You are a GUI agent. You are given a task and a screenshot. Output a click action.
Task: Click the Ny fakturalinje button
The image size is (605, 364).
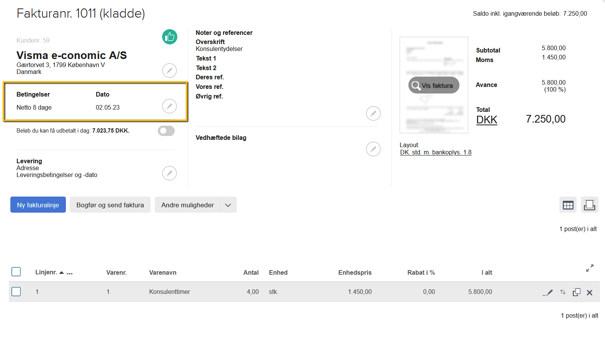(38, 205)
